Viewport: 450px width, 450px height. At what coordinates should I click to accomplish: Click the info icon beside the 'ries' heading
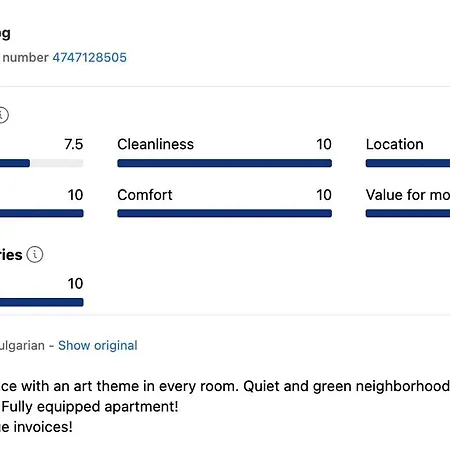[35, 255]
